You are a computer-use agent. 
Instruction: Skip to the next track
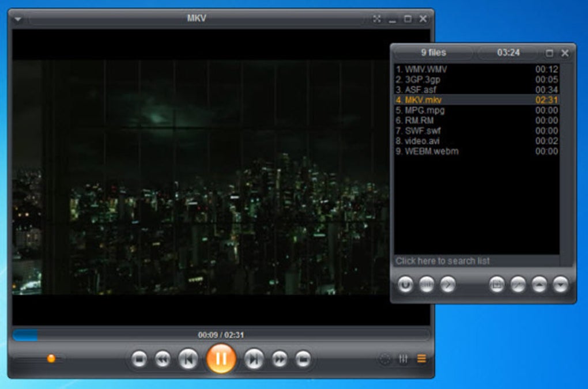click(x=254, y=359)
